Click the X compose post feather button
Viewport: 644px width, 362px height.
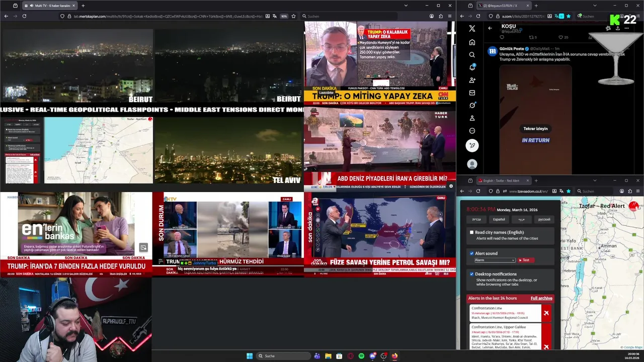coord(472,145)
